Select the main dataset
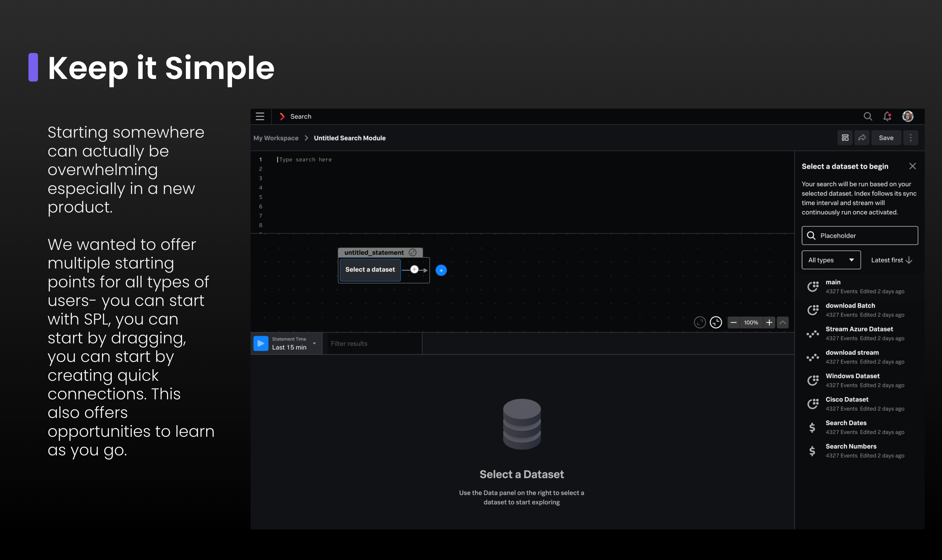This screenshot has width=942, height=560. coord(860,286)
